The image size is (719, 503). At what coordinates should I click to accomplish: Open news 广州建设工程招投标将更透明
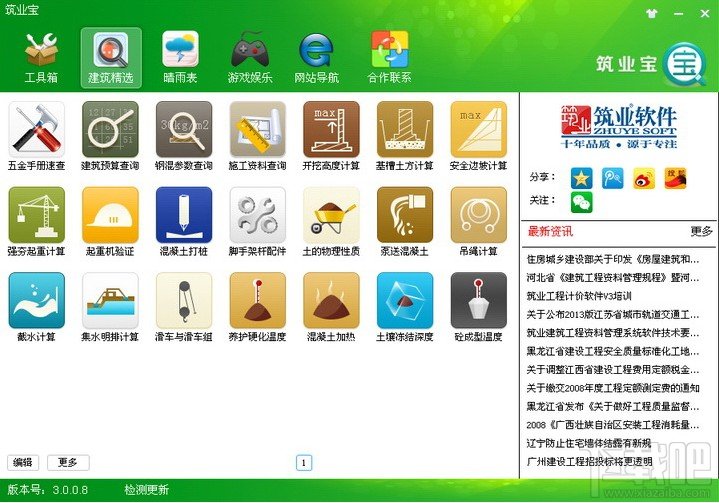pos(589,461)
